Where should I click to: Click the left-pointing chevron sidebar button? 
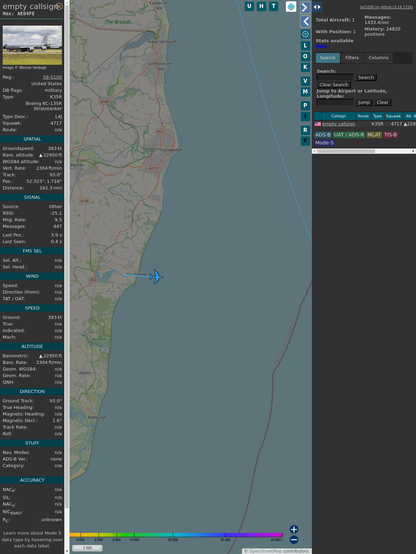305,22
